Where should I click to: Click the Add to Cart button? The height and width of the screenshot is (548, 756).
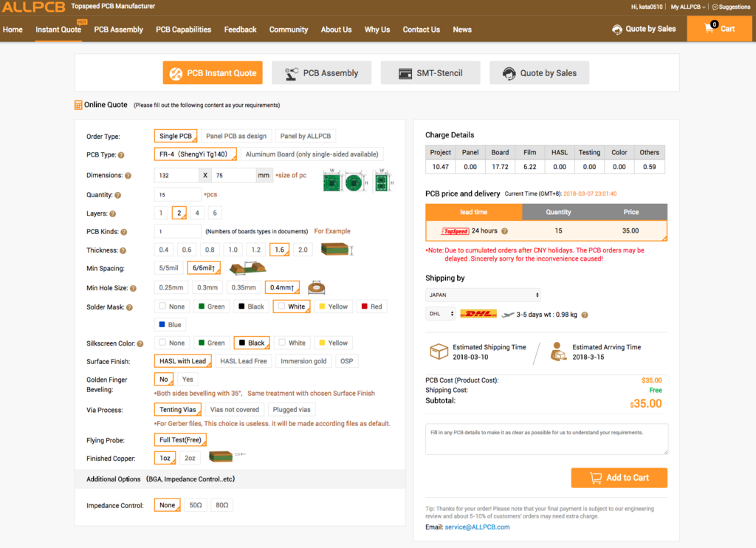[619, 478]
